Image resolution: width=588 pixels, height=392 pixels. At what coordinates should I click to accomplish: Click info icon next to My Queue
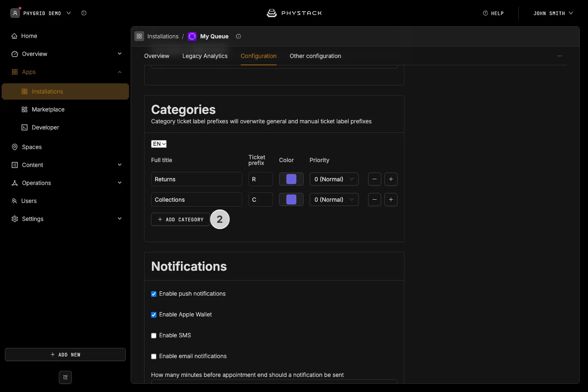(x=238, y=36)
